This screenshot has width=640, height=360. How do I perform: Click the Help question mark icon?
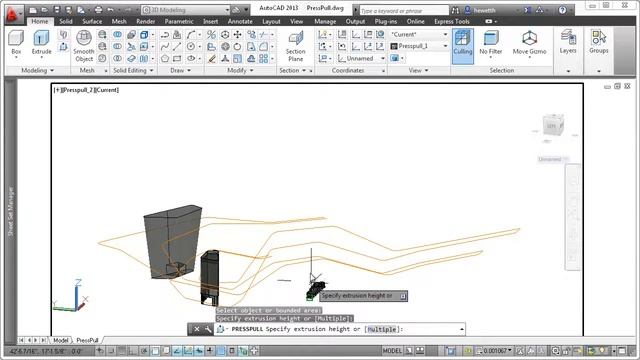pos(562,10)
